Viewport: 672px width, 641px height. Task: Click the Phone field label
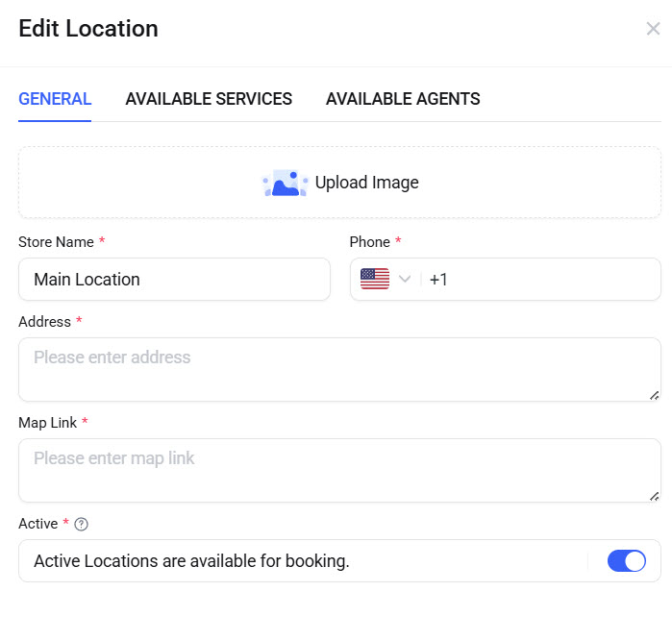370,242
